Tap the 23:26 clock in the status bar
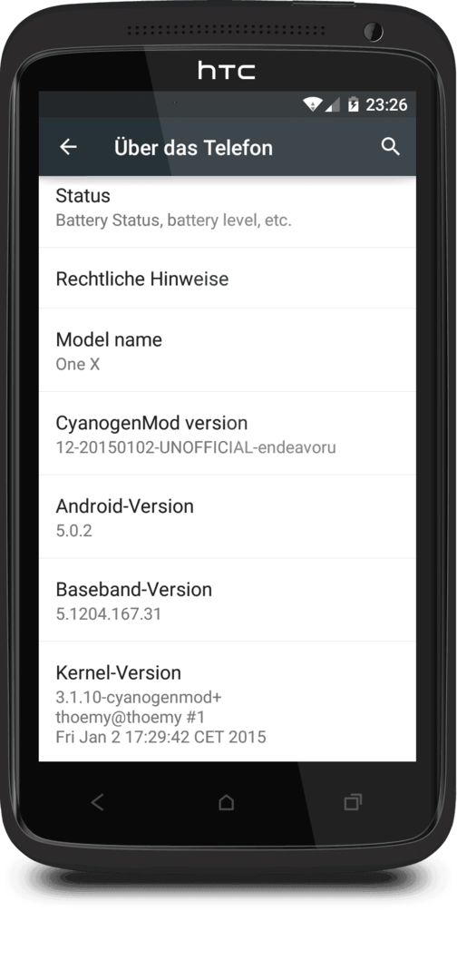Viewport: 457px width, 980px height. click(x=386, y=104)
